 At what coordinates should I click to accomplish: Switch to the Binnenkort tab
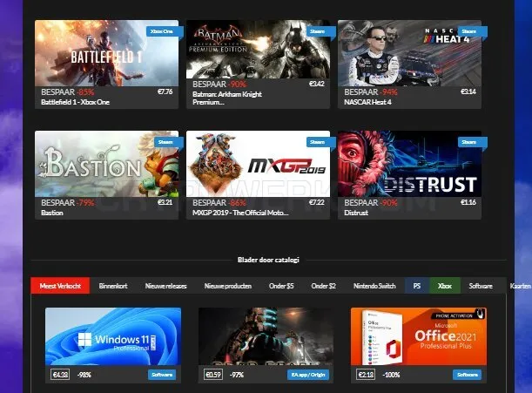coord(113,286)
